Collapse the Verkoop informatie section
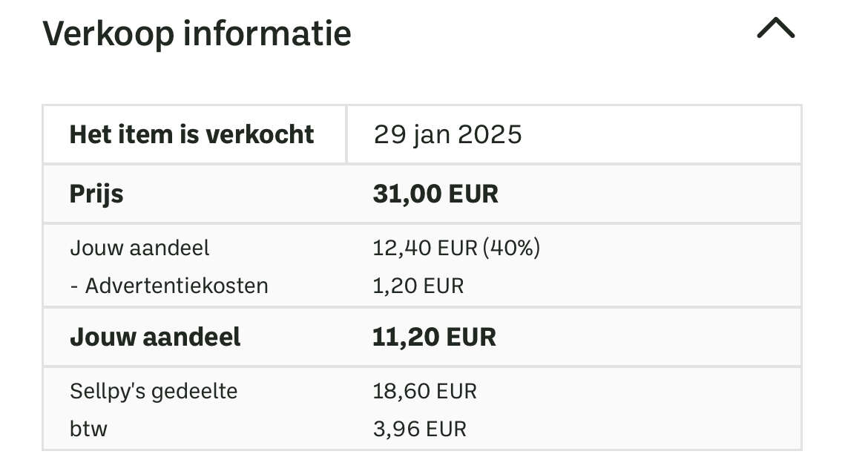This screenshot has height=457, width=868. point(775,28)
